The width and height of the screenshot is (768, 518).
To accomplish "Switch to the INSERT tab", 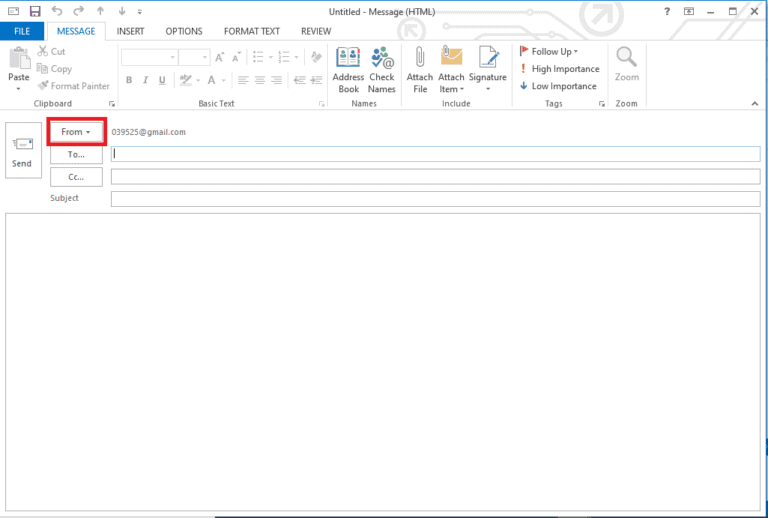I will pos(130,31).
